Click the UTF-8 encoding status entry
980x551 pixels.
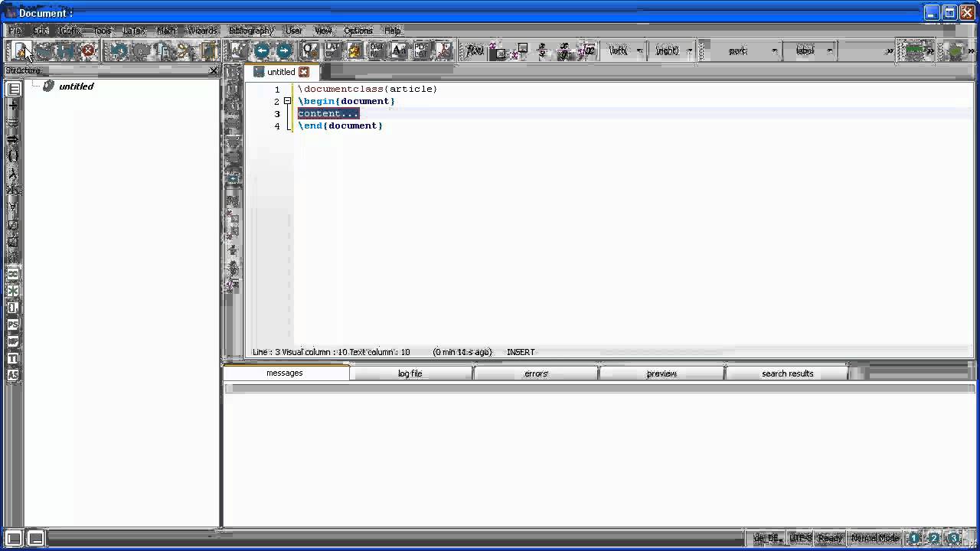(x=801, y=538)
